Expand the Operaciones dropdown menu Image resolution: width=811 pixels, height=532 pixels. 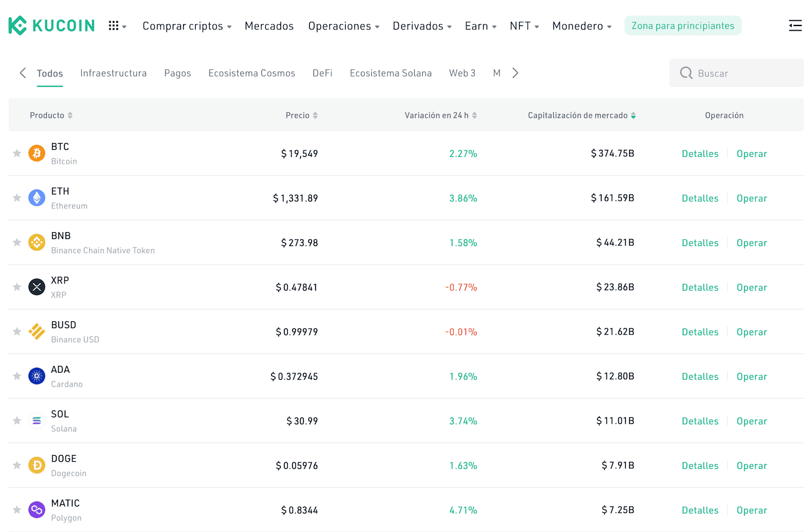pos(344,26)
